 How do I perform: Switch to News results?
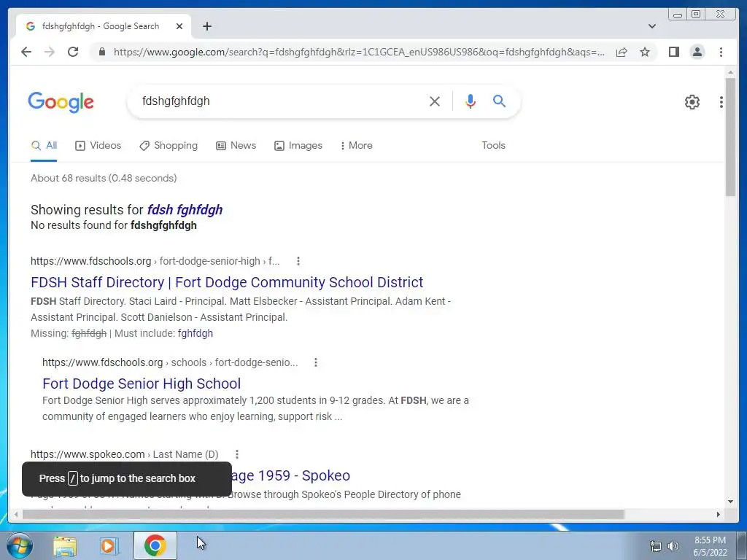(236, 146)
